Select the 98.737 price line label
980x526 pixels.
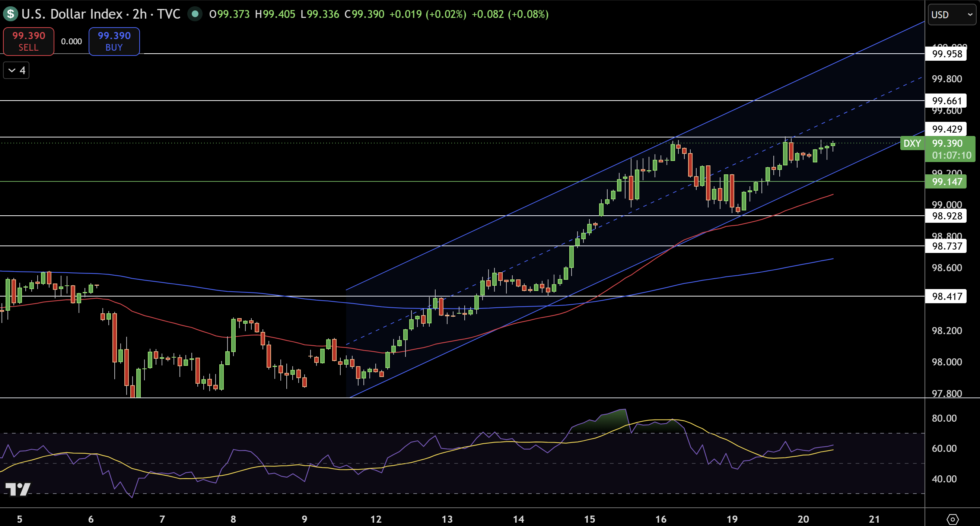click(x=946, y=246)
